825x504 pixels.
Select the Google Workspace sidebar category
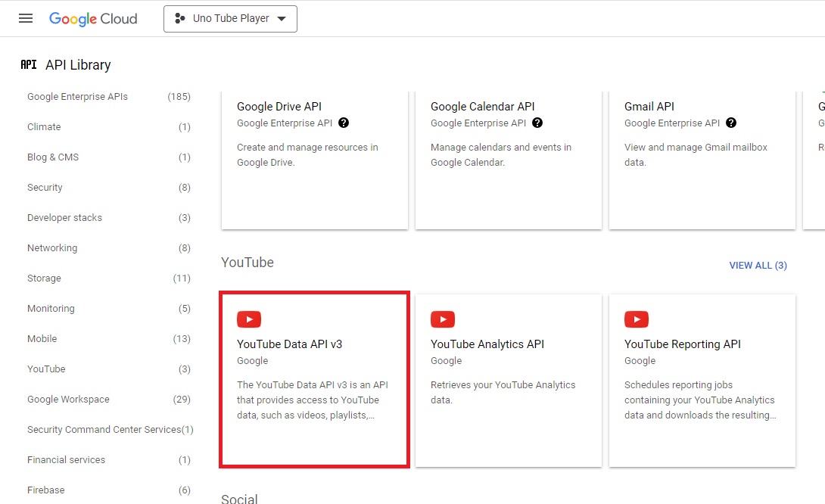pos(68,399)
